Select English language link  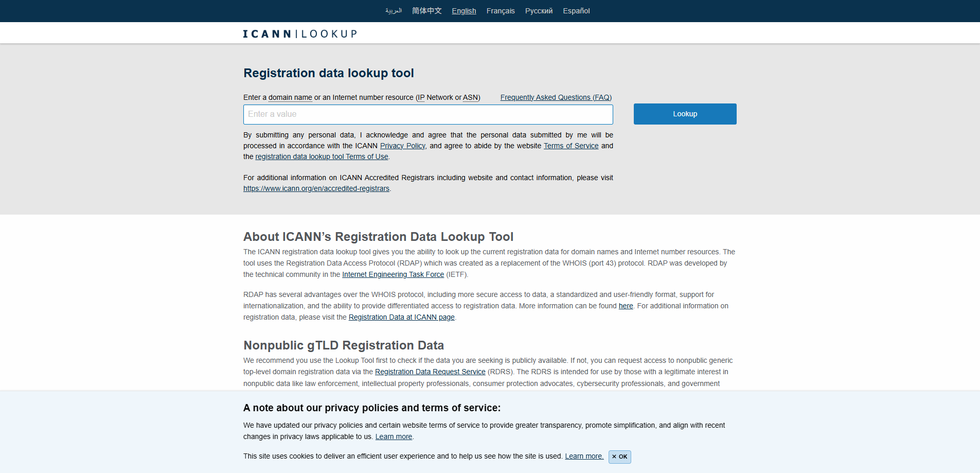click(464, 11)
